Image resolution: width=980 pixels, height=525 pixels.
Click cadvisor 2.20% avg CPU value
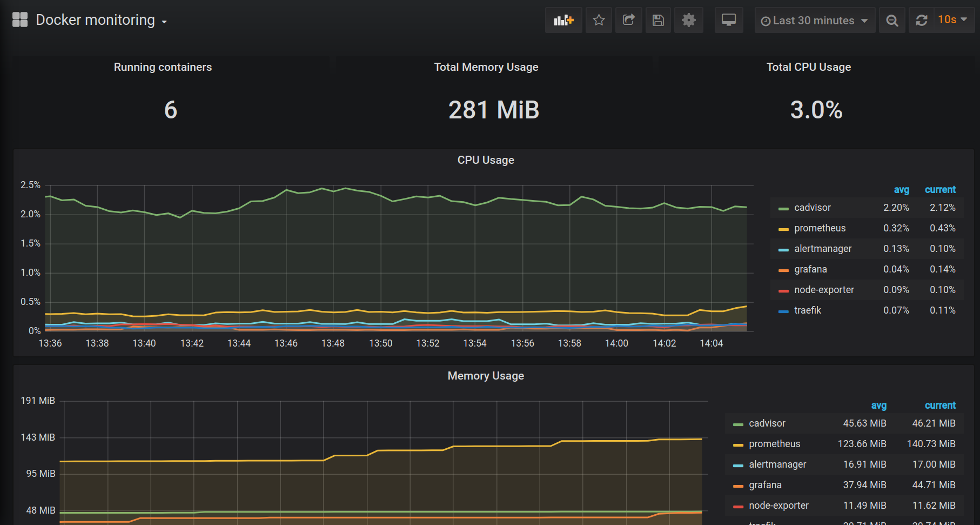point(896,208)
